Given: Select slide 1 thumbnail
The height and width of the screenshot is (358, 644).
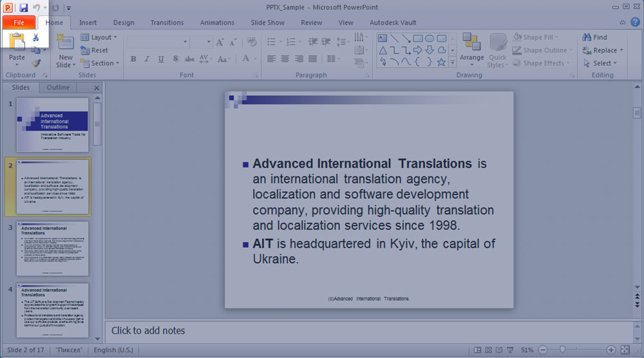Looking at the screenshot, I should click(x=52, y=125).
